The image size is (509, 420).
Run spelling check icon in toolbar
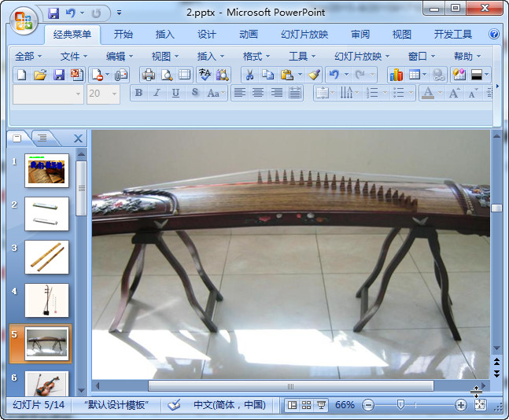tap(205, 76)
